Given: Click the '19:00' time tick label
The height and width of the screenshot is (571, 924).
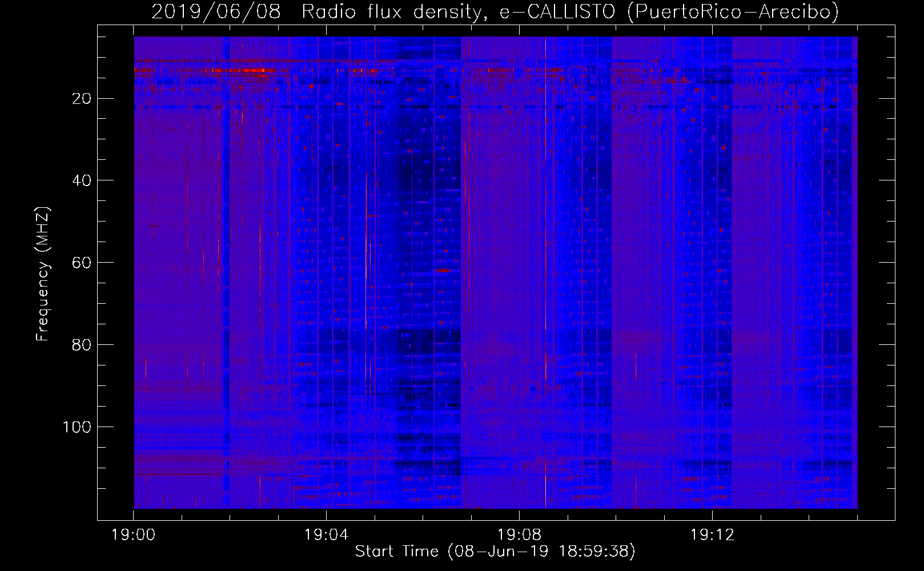Looking at the screenshot, I should click(x=134, y=535).
